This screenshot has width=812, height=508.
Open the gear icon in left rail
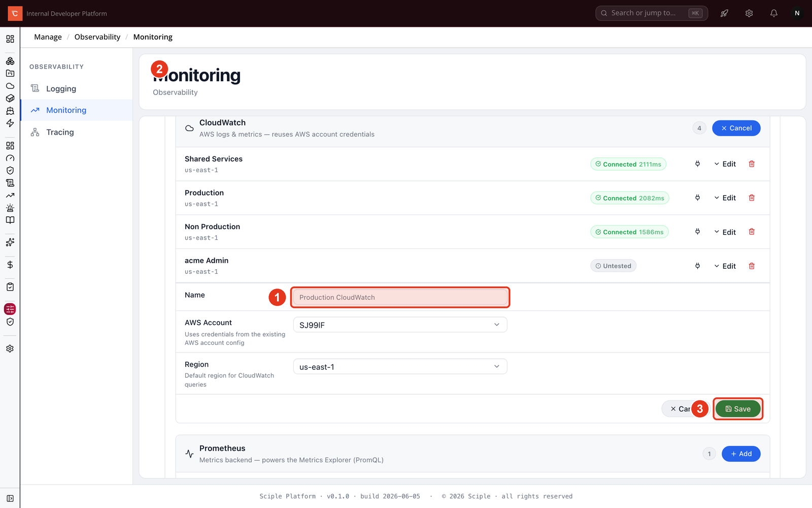pos(10,348)
